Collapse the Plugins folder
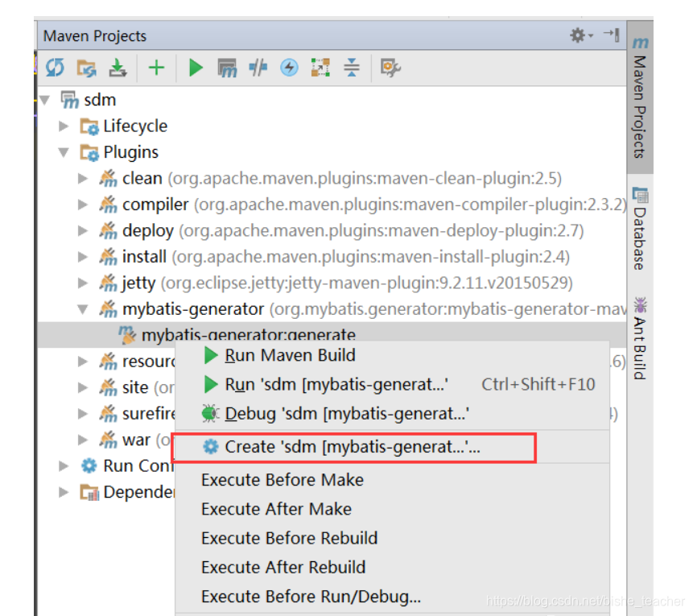 [x=64, y=152]
